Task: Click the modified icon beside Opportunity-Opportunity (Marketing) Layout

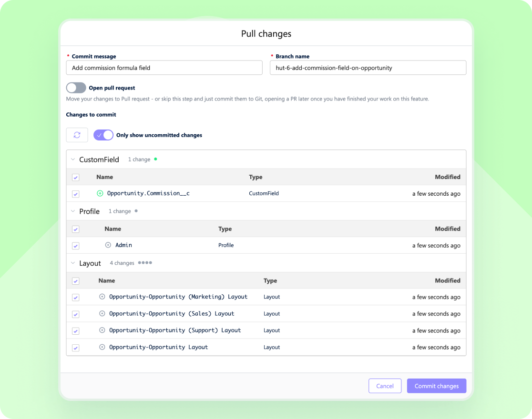Action: point(102,297)
